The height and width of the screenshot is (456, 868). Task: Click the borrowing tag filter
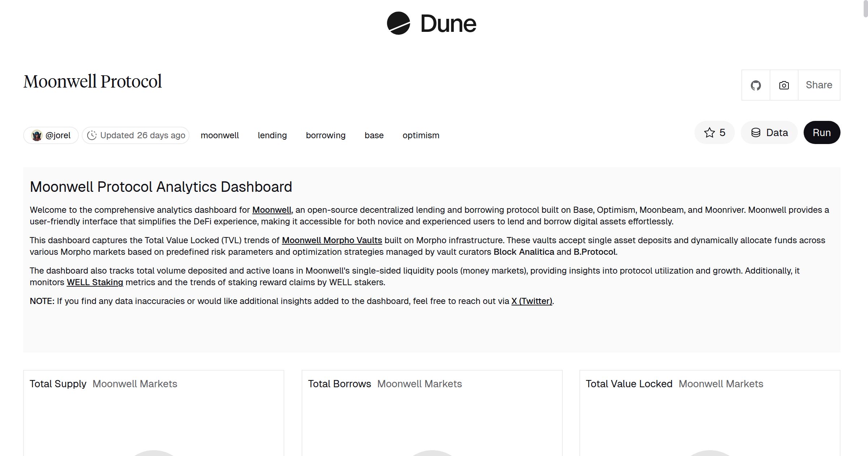(x=325, y=135)
